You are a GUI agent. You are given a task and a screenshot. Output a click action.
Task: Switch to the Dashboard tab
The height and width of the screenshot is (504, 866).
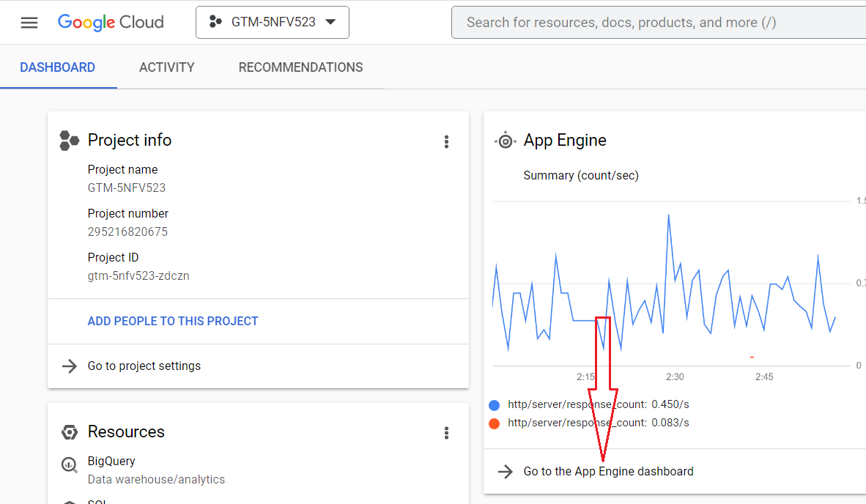(x=58, y=67)
